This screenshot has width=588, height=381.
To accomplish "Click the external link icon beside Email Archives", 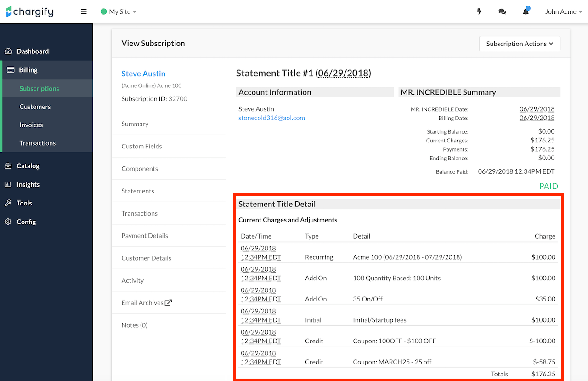I will 169,302.
